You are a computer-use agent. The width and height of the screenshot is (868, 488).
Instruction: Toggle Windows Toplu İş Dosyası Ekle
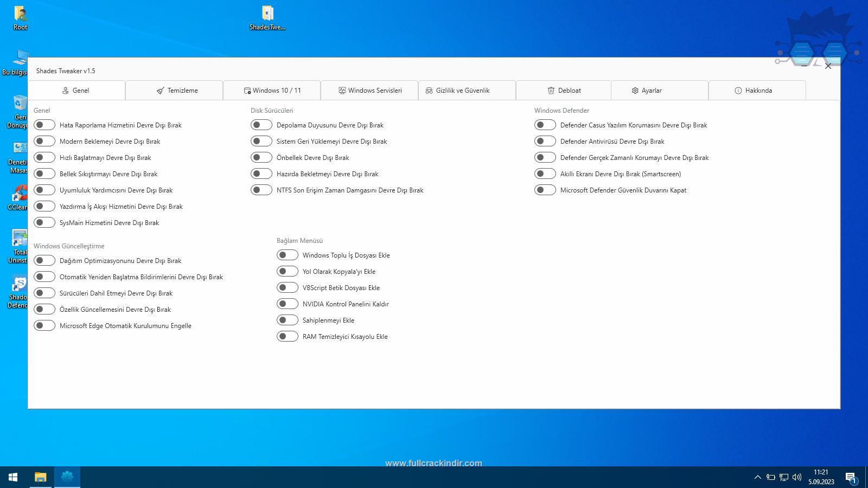tap(288, 255)
